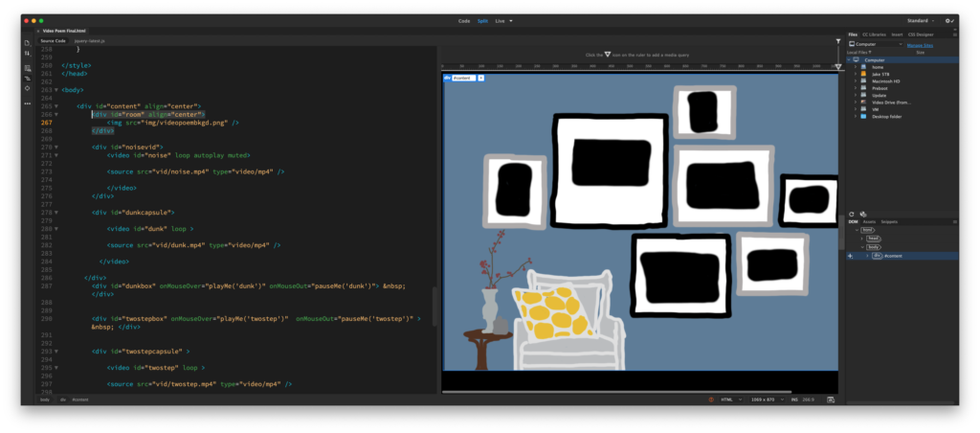This screenshot has width=980, height=433.
Task: Click the Source Code button
Action: click(53, 41)
